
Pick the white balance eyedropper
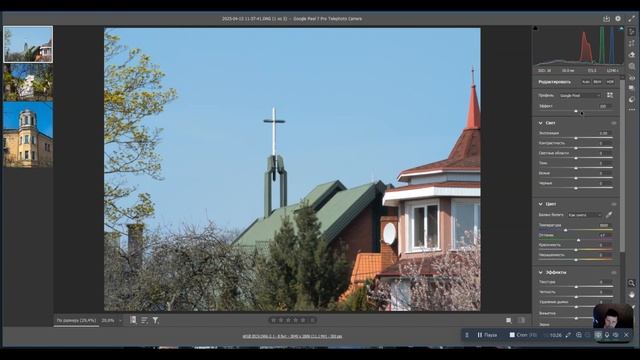[x=609, y=215]
